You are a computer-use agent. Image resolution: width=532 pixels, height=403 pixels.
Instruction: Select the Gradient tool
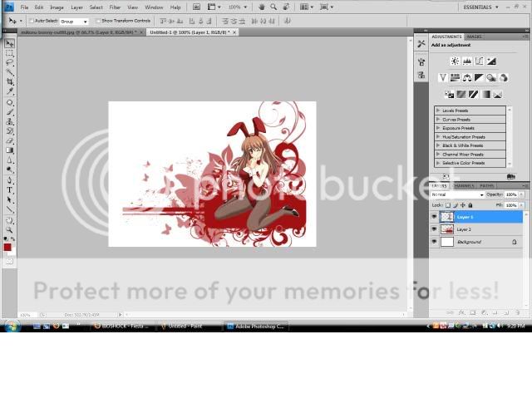pos(9,150)
